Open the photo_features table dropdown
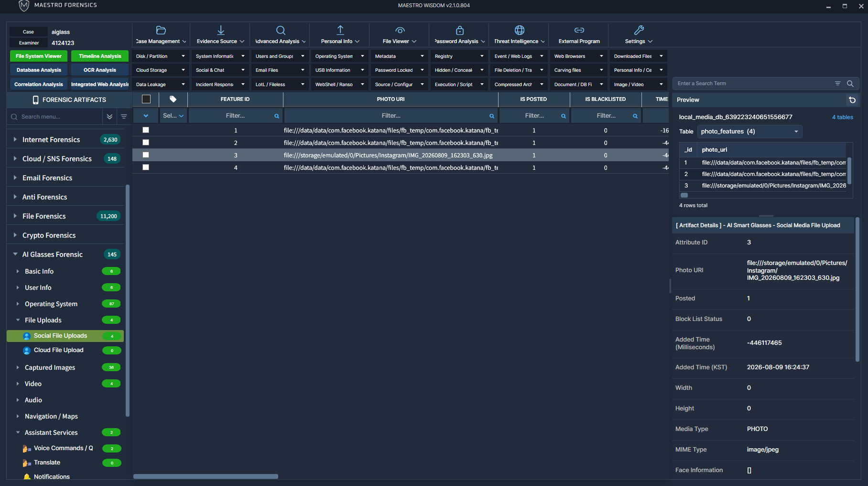 [749, 132]
